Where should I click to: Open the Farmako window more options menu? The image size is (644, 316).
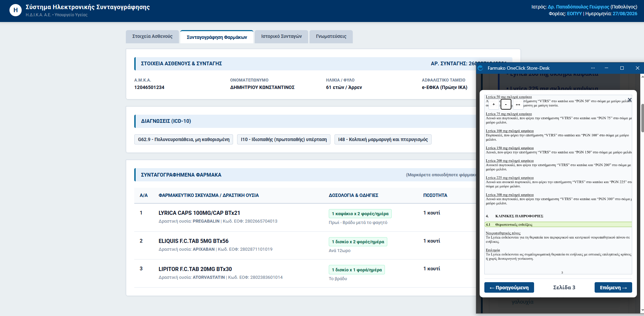point(593,68)
